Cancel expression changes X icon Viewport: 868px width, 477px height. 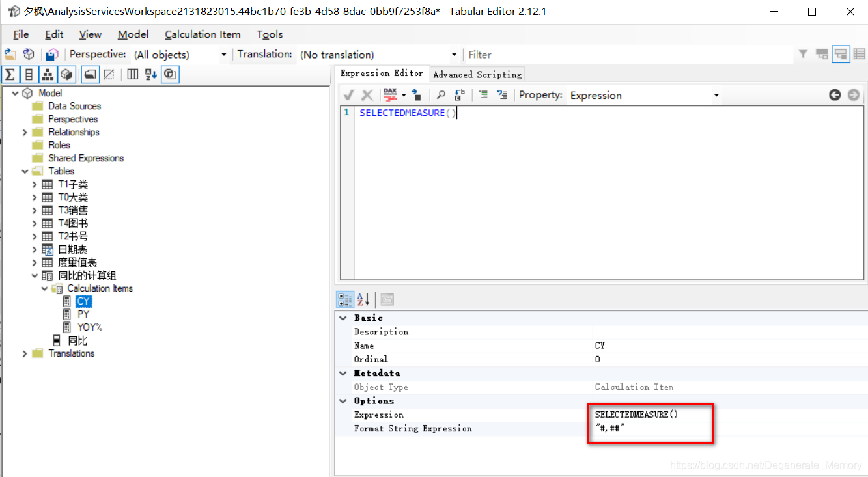(367, 95)
